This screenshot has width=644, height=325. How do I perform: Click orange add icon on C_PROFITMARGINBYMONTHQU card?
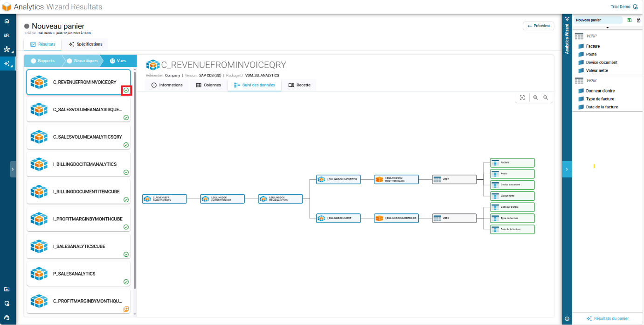click(126, 309)
